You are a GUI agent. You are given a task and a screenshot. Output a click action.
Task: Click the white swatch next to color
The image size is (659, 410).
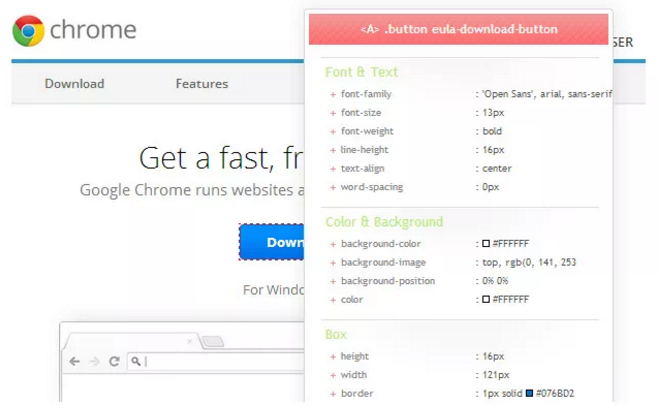pyautogui.click(x=486, y=300)
